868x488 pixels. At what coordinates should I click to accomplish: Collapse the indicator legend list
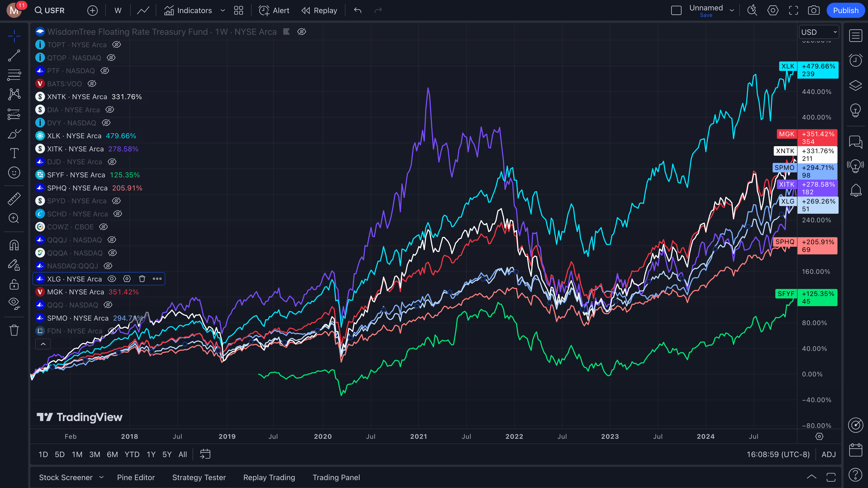(43, 344)
